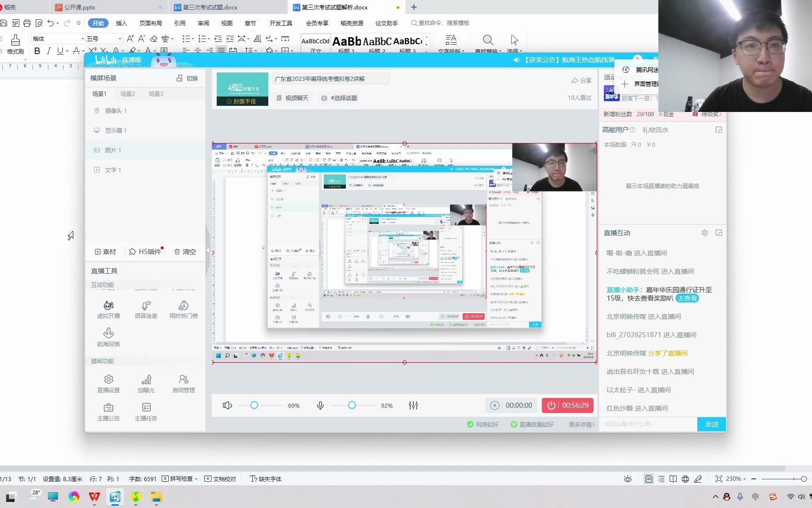
Task: Expand the undo history dropdown arrow
Action: (57, 23)
